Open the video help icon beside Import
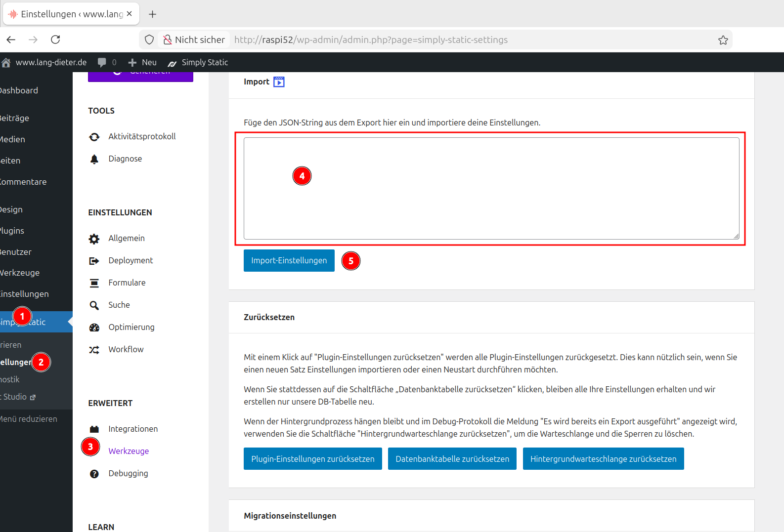This screenshot has width=784, height=532. (279, 82)
